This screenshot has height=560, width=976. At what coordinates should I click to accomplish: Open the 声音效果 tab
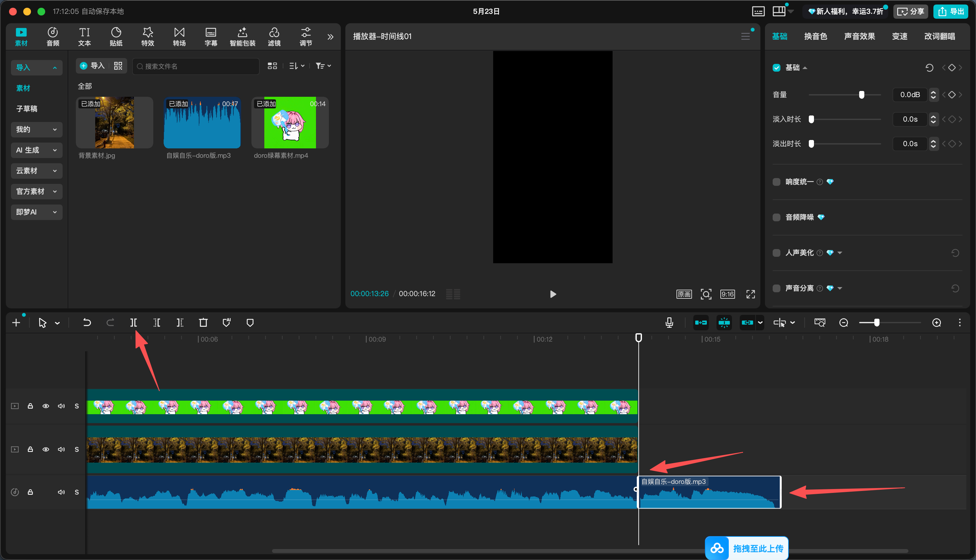[x=859, y=36]
